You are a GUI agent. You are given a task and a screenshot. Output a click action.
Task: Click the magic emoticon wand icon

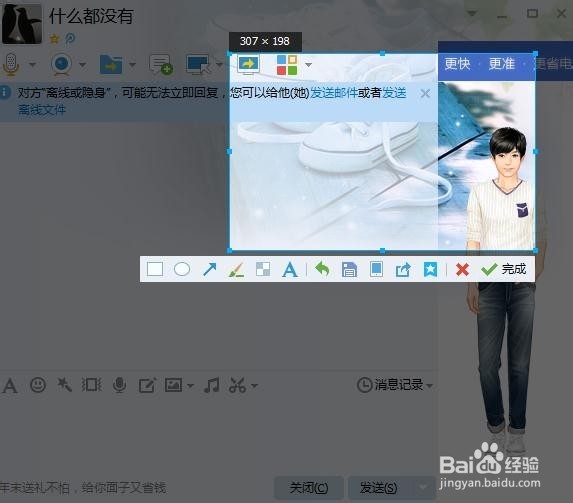click(64, 385)
